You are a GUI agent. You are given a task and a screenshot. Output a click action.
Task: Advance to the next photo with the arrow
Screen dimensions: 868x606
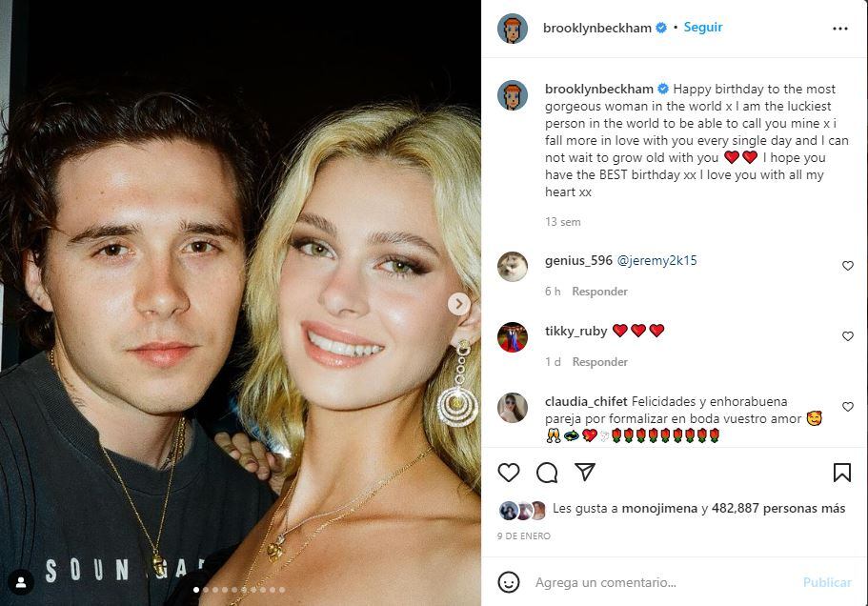459,304
